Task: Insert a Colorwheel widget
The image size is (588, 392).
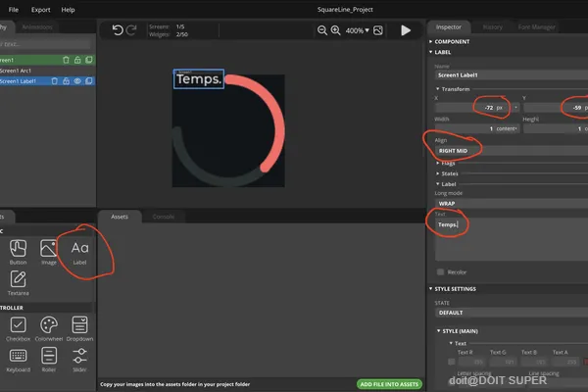Action: (49, 329)
